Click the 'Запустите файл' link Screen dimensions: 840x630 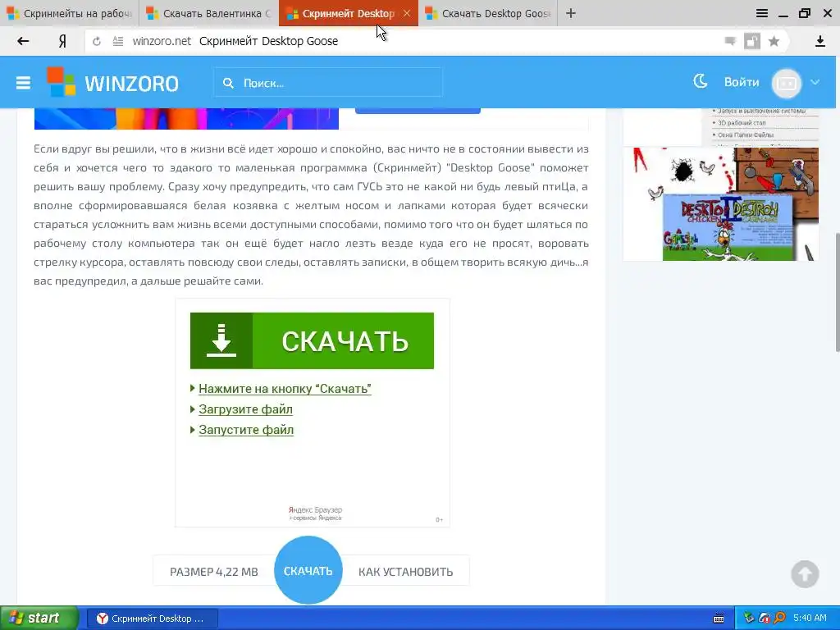(246, 430)
